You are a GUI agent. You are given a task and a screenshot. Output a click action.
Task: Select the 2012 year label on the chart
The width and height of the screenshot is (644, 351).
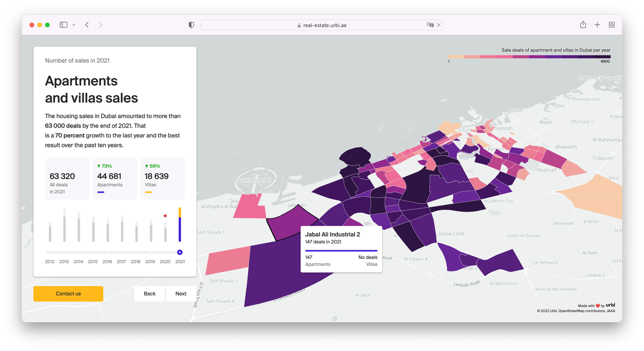(49, 261)
